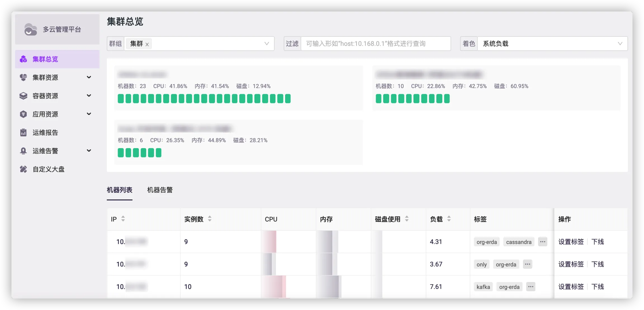The width and height of the screenshot is (644, 310).
Task: Switch to the 机器告警 tab
Action: pyautogui.click(x=160, y=190)
